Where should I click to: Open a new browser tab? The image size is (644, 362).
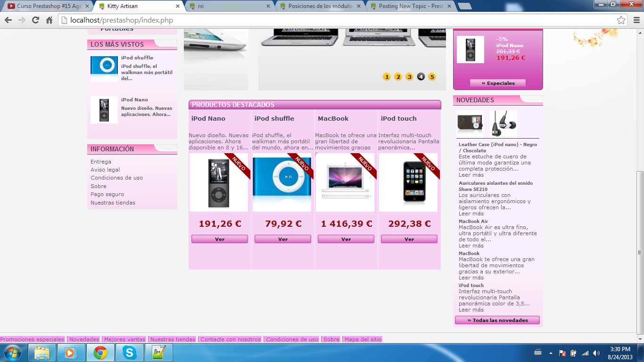coord(464,6)
